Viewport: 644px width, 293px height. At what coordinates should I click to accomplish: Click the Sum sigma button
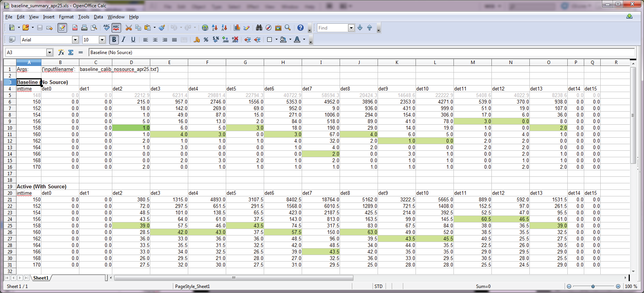point(71,52)
